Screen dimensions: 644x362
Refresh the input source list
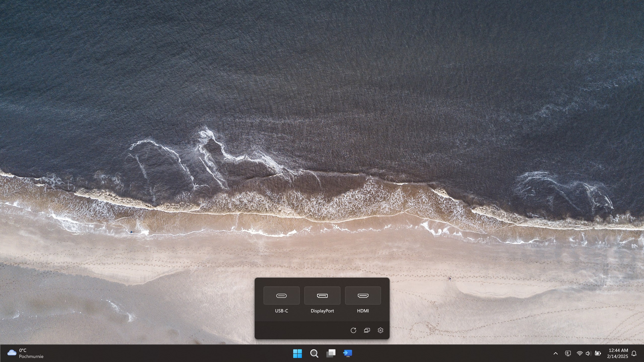click(x=353, y=330)
